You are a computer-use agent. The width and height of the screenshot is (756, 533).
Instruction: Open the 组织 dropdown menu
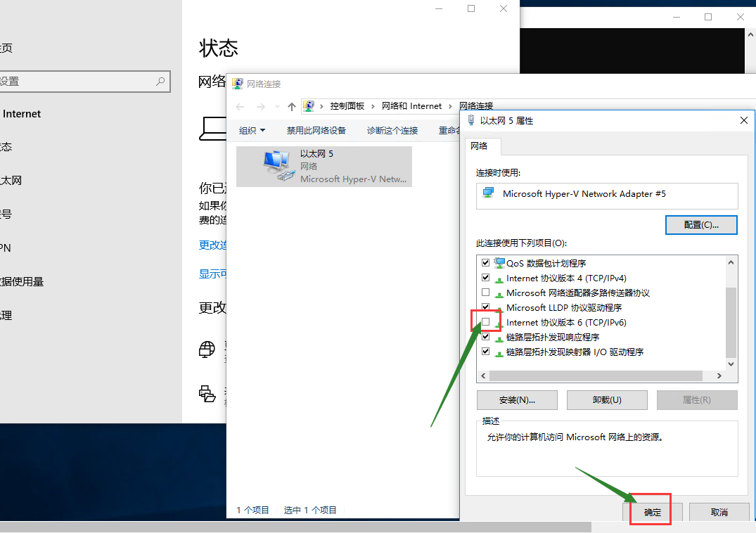point(252,130)
